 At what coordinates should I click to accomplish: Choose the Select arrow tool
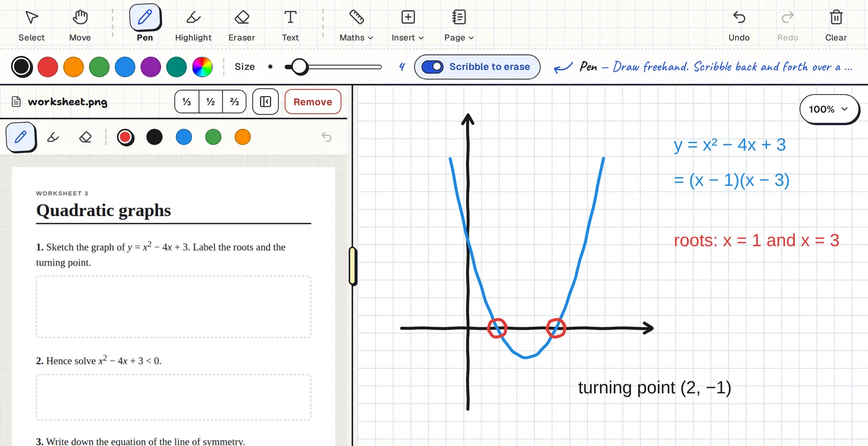coord(31,24)
